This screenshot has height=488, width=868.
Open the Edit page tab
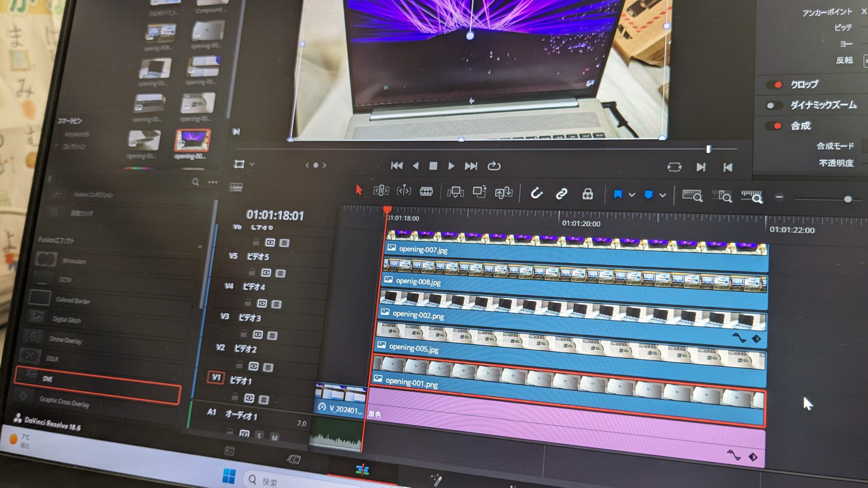pyautogui.click(x=362, y=470)
